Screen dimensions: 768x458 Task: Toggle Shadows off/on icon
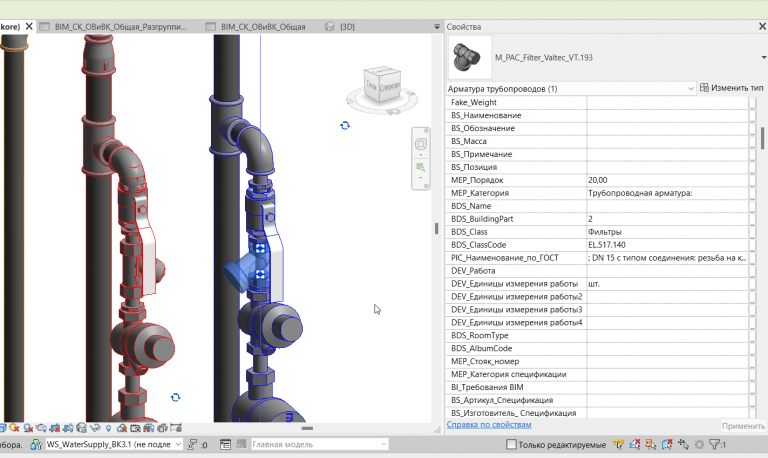[x=28, y=428]
